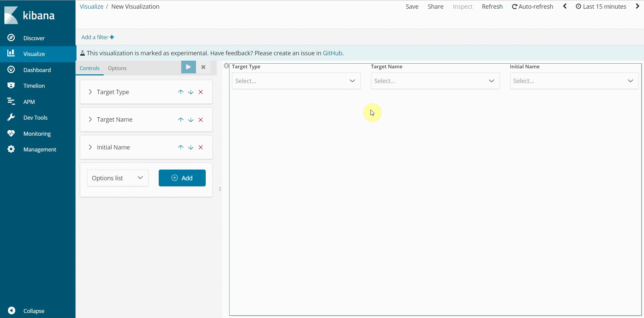Expand the Target Name control settings

click(90, 119)
